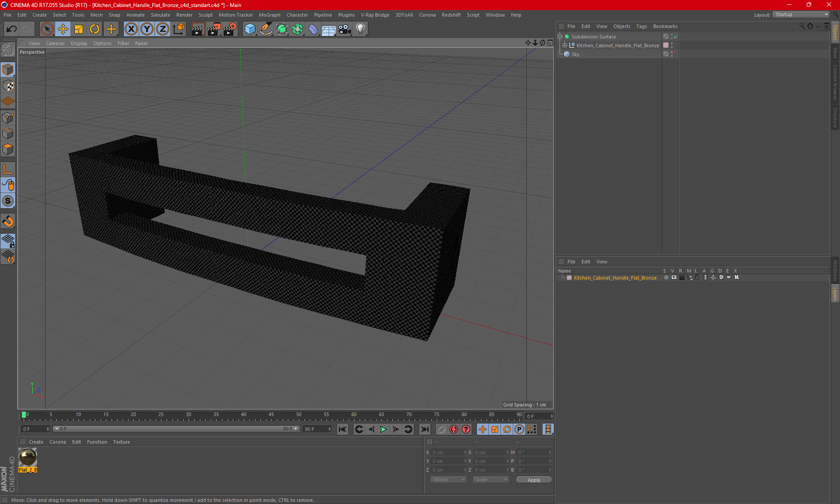The image size is (840, 504).
Task: Toggle layer Lock icon
Action: (697, 277)
